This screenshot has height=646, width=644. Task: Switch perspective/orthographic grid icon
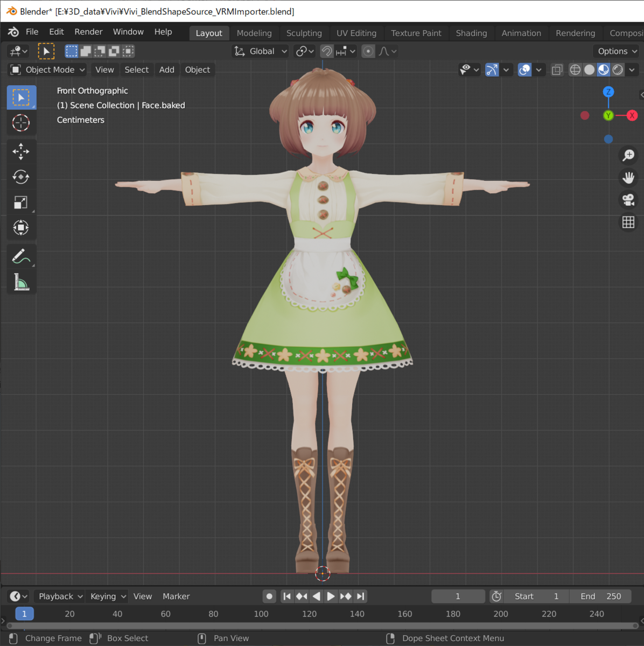[x=628, y=222]
